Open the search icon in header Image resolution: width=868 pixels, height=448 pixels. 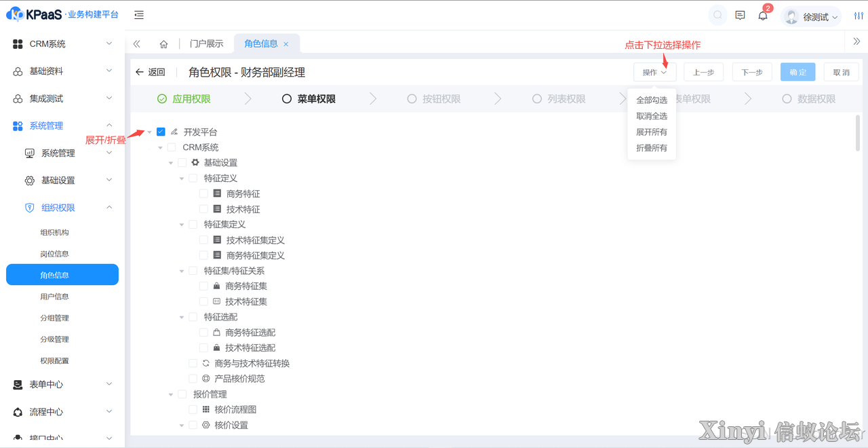click(x=717, y=16)
